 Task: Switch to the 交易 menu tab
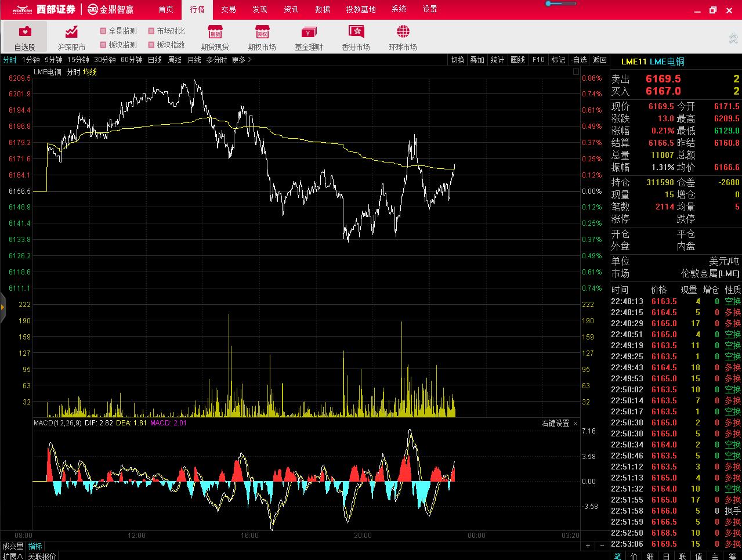pyautogui.click(x=229, y=9)
